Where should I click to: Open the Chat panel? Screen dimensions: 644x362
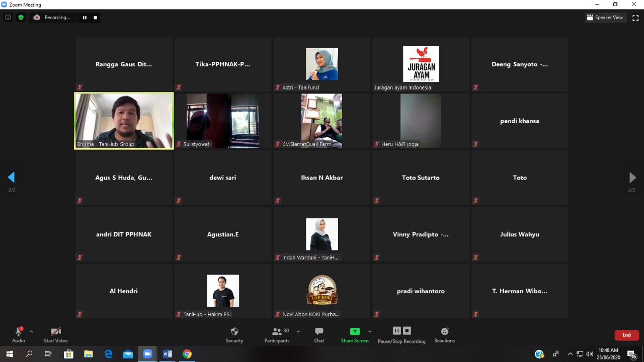319,334
